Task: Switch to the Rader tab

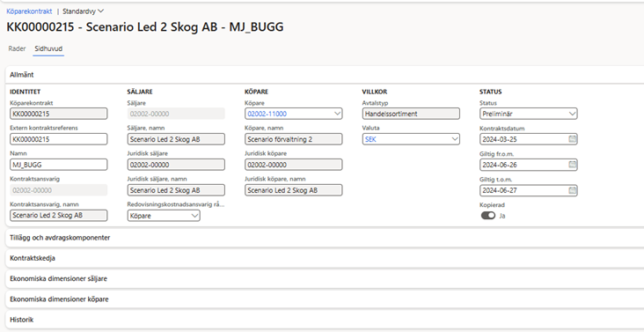Action: pyautogui.click(x=17, y=49)
